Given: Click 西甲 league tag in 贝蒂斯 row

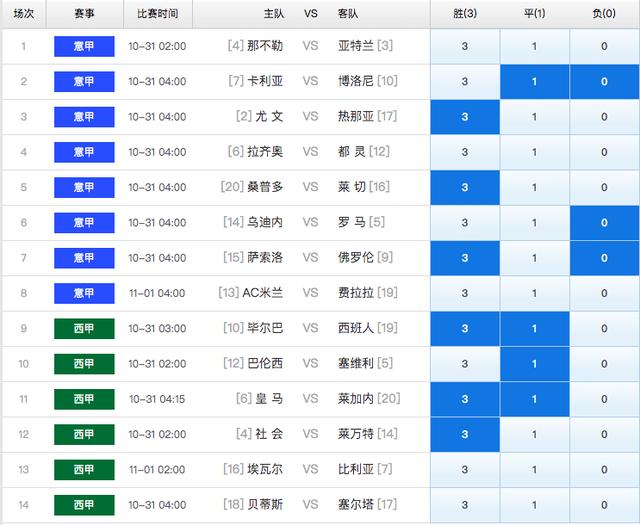Looking at the screenshot, I should tap(84, 505).
